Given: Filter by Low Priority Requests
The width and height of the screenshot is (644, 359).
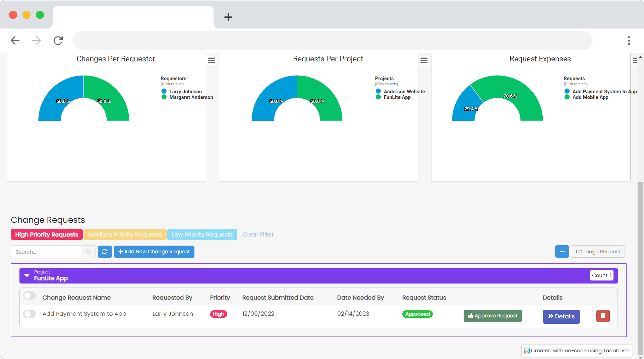Looking at the screenshot, I should [202, 235].
